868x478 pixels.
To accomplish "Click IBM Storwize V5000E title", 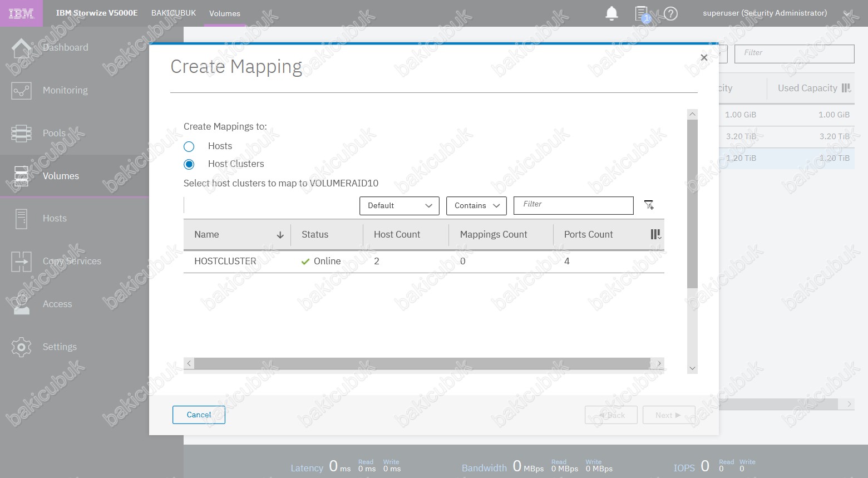I will click(x=97, y=13).
